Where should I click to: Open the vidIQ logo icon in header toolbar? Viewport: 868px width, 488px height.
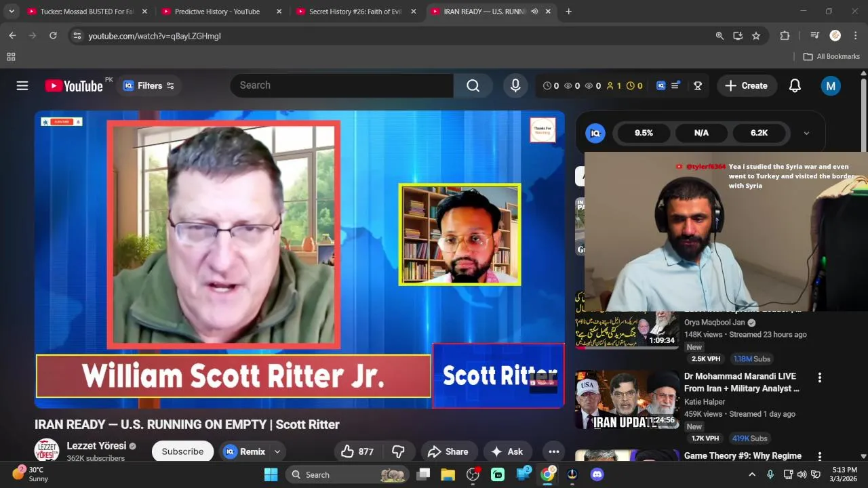click(x=660, y=85)
